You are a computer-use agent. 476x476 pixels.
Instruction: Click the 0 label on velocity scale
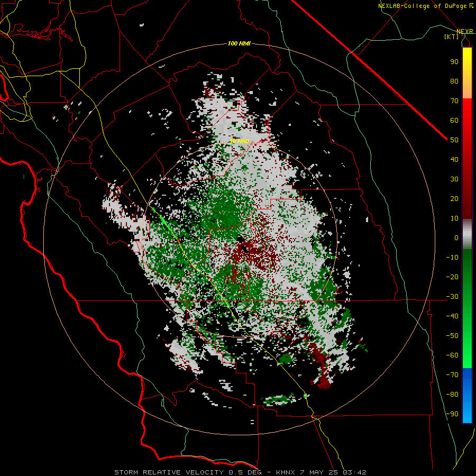(x=456, y=237)
